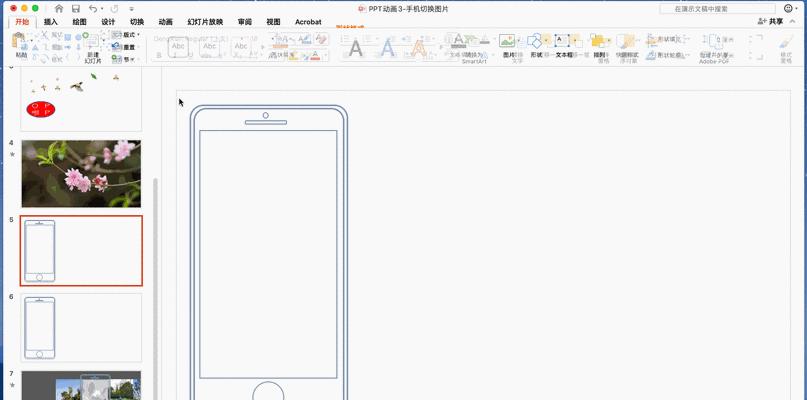Screen dimensions: 807x400
Task: Open the 动画 animations tab
Action: coord(166,22)
